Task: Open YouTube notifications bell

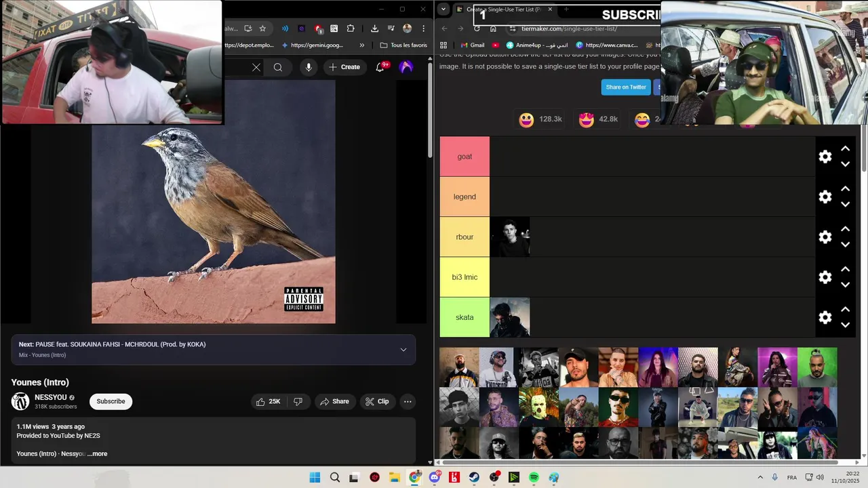Action: click(380, 67)
